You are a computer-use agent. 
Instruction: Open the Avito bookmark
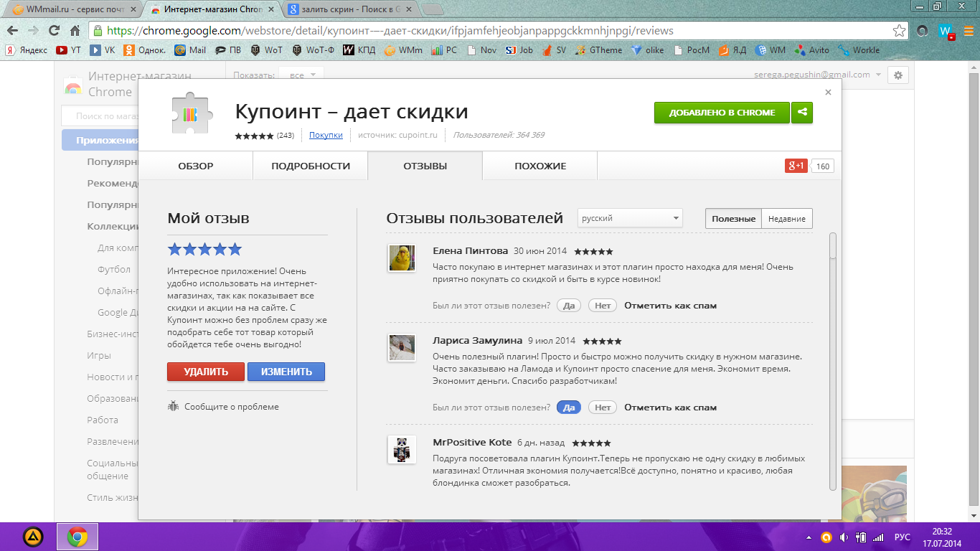pos(811,50)
